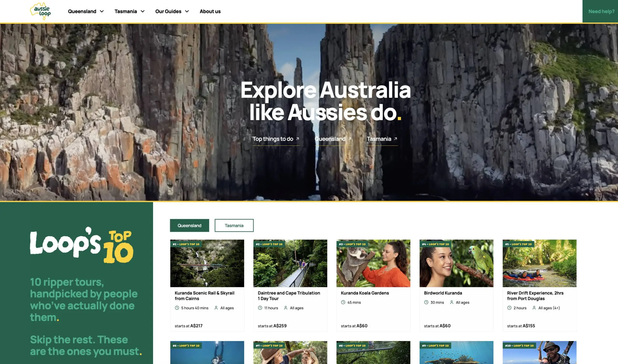618x364 pixels.
Task: Click title Kuranda Scenic Rail & Skyrail from Cairns
Action: (204, 295)
